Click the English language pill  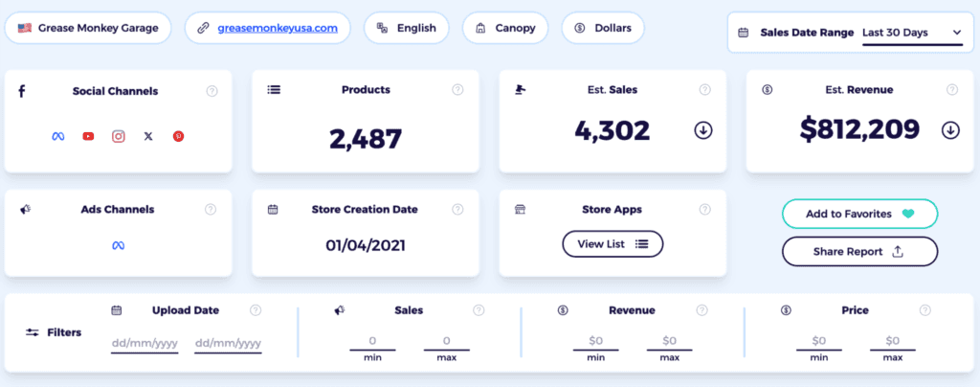pos(406,28)
